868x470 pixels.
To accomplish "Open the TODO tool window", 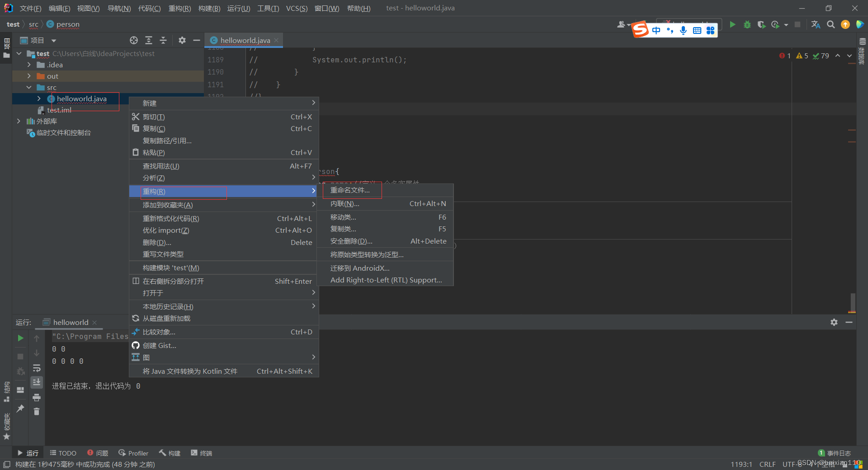I will coord(63,453).
